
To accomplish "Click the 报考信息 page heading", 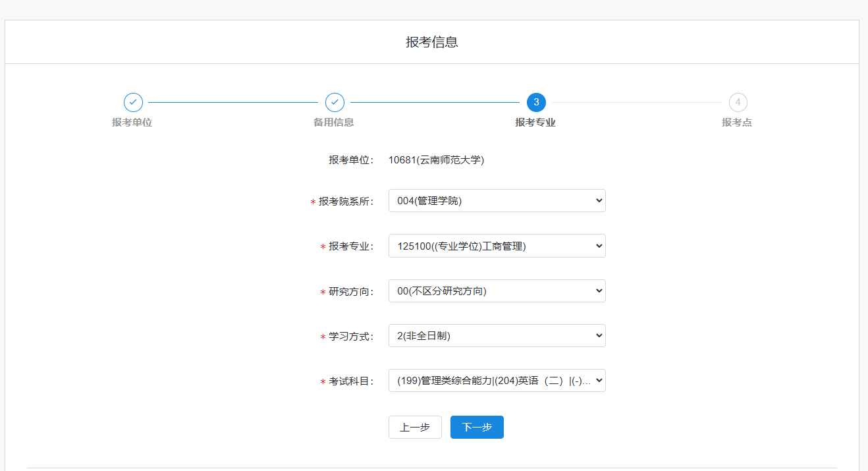I will (x=432, y=42).
